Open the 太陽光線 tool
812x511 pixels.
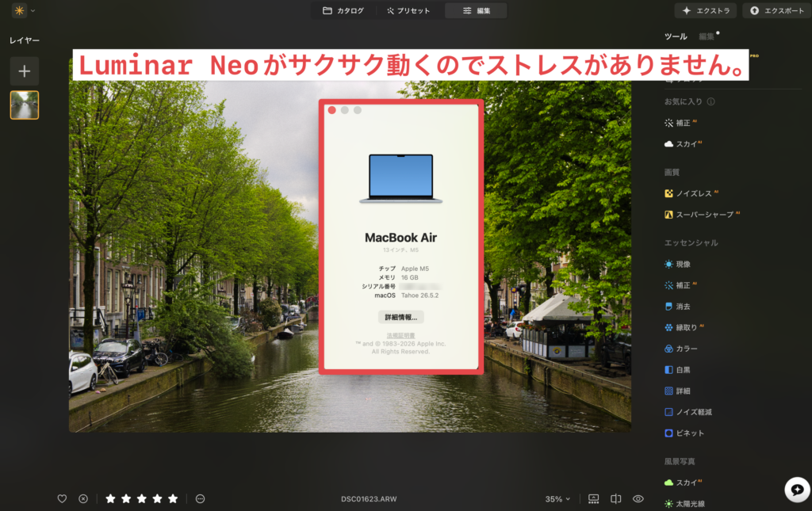click(684, 504)
